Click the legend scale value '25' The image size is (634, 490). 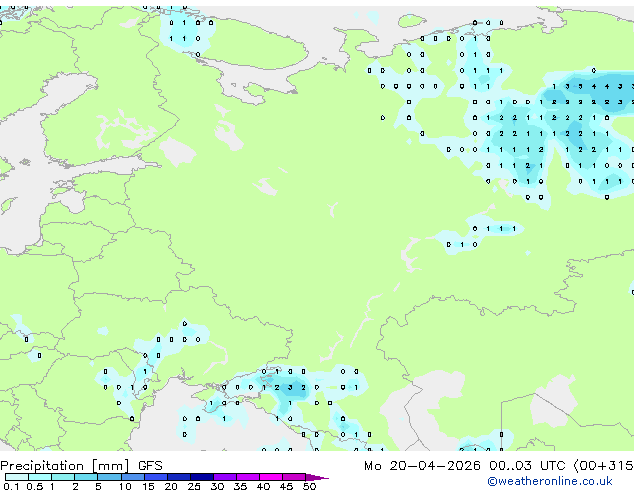coord(194,486)
